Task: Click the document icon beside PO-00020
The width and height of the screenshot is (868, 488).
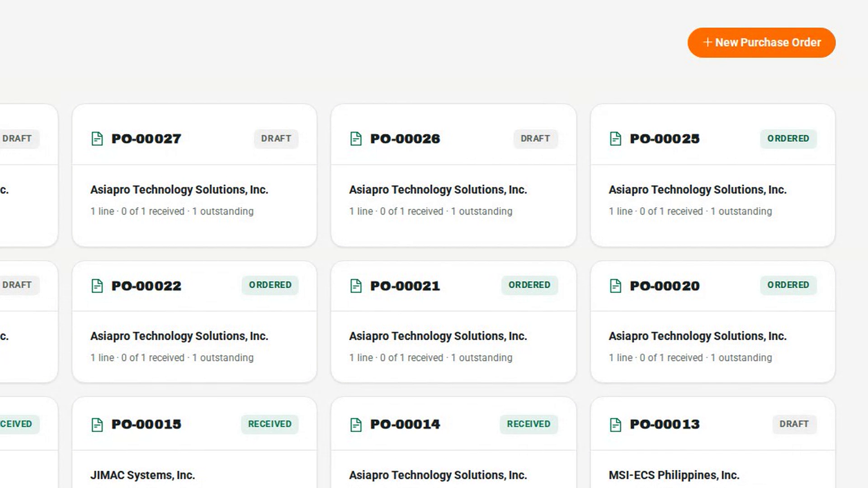Action: 615,286
